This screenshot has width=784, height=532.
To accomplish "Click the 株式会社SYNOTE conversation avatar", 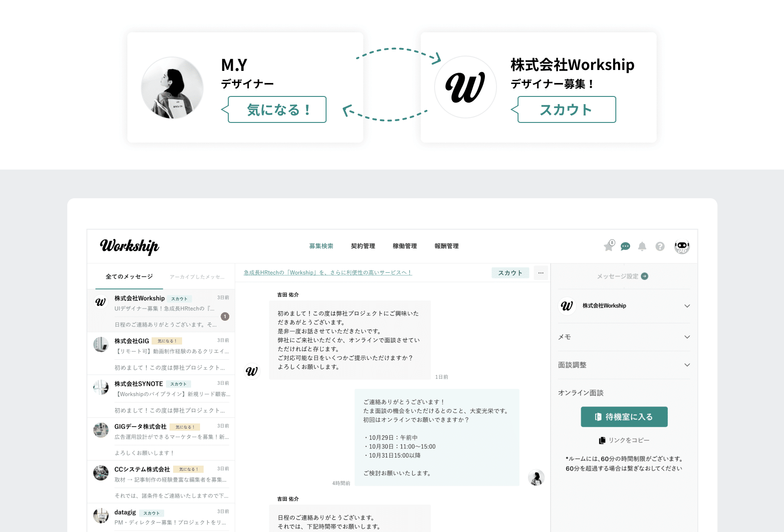I will pos(101,387).
